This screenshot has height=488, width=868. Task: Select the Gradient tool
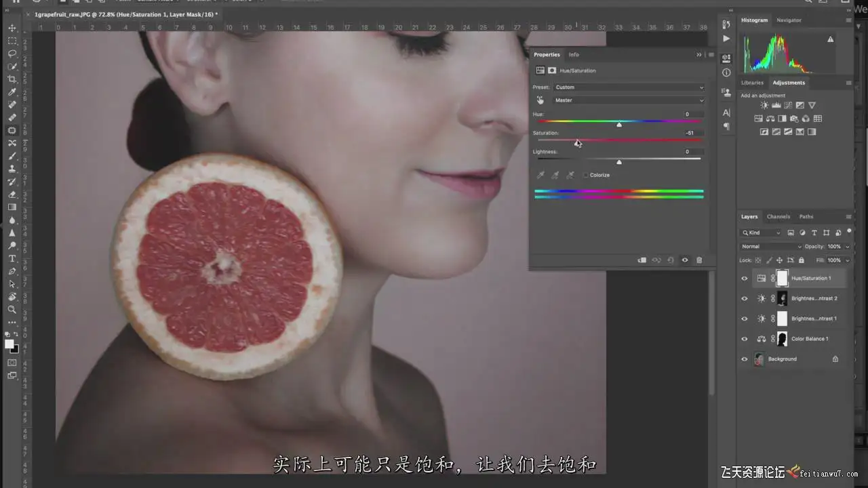pos(12,207)
